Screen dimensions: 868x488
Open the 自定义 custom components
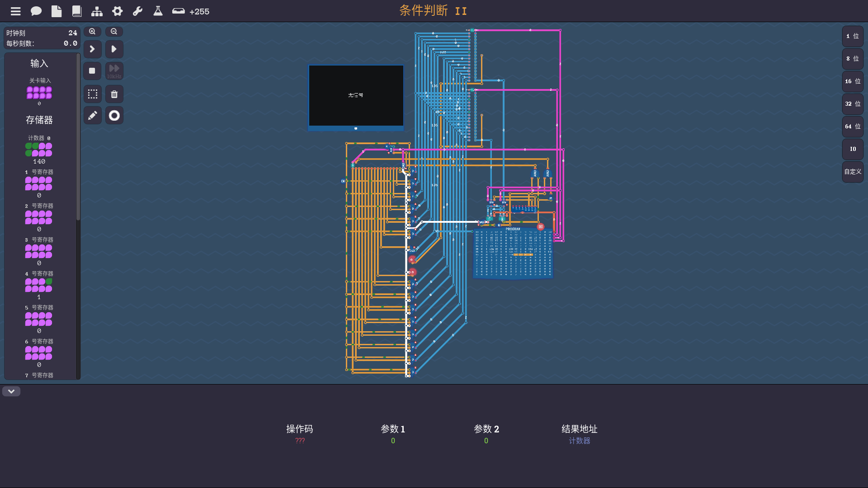(x=853, y=172)
